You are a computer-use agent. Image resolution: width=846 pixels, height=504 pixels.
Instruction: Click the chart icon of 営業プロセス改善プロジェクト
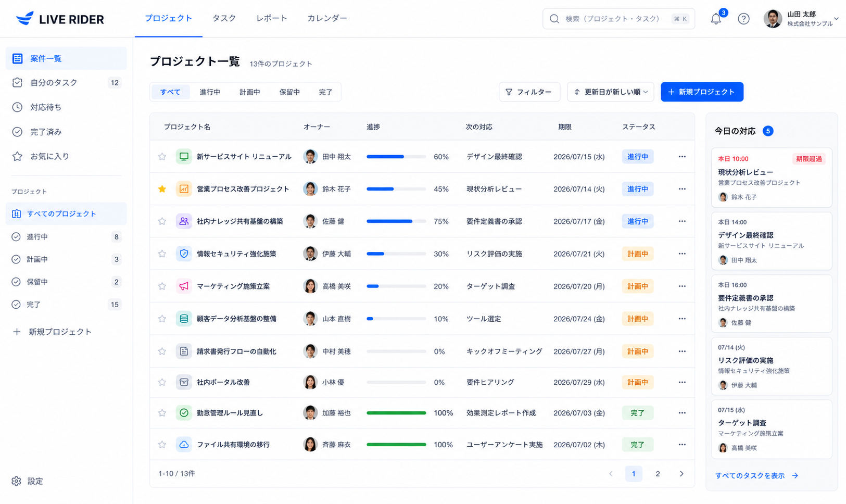tap(184, 189)
